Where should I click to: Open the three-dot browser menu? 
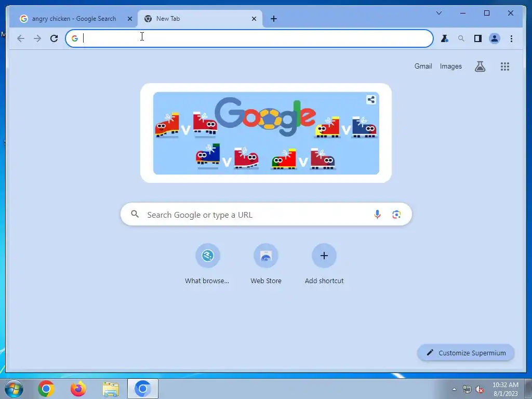click(x=511, y=38)
